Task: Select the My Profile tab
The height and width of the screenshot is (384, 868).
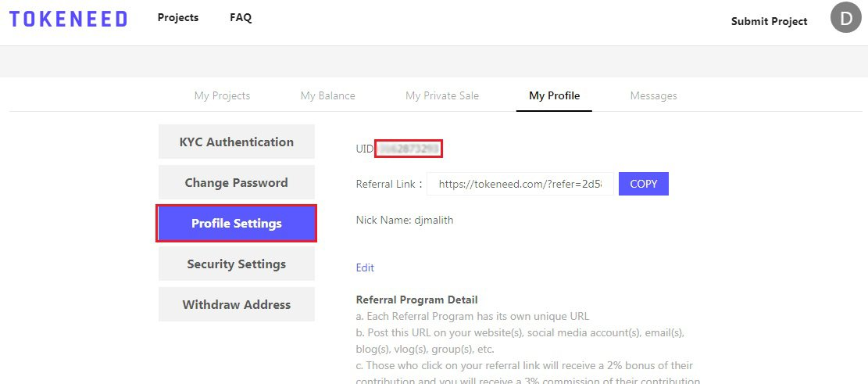Action: pos(554,96)
